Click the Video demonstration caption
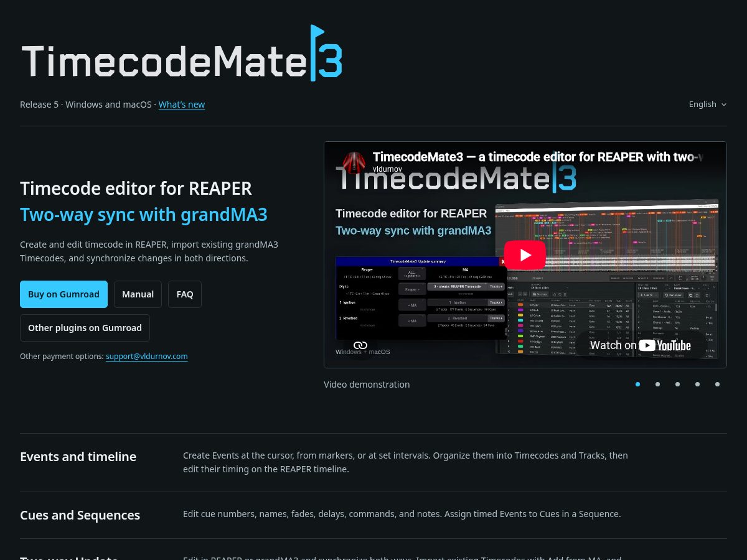This screenshot has height=560, width=747. pos(367,385)
